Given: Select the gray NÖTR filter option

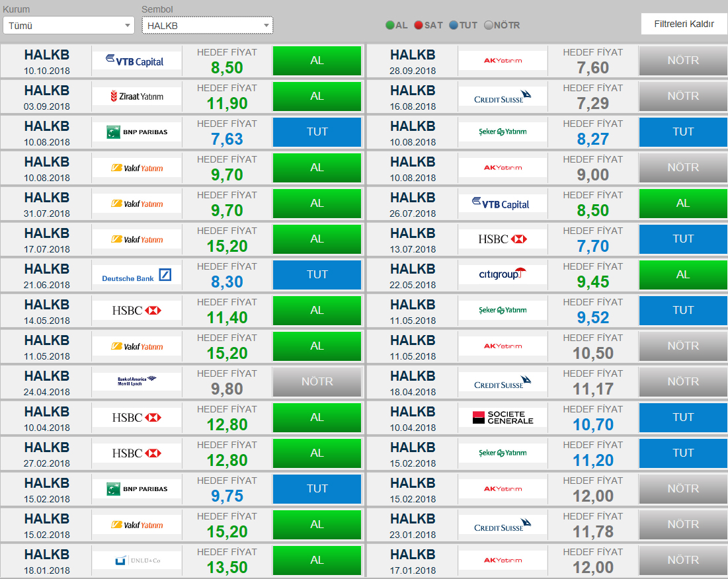Looking at the screenshot, I should pos(502,25).
